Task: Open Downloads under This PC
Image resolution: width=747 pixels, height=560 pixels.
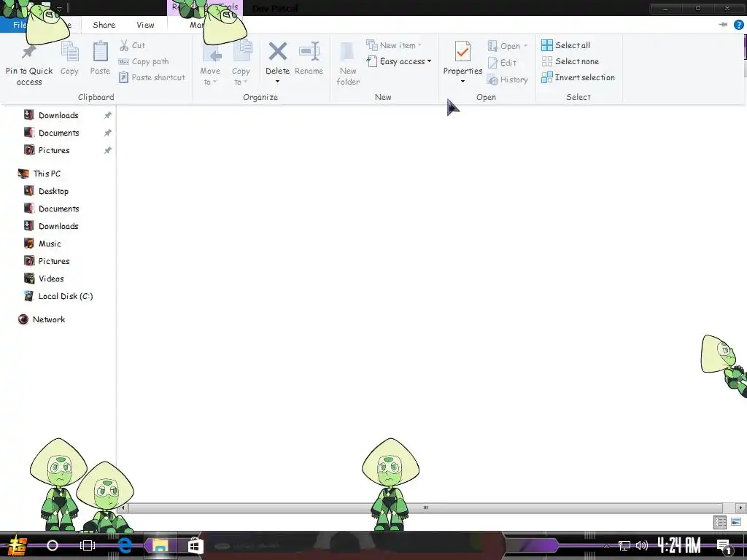Action: coord(58,226)
